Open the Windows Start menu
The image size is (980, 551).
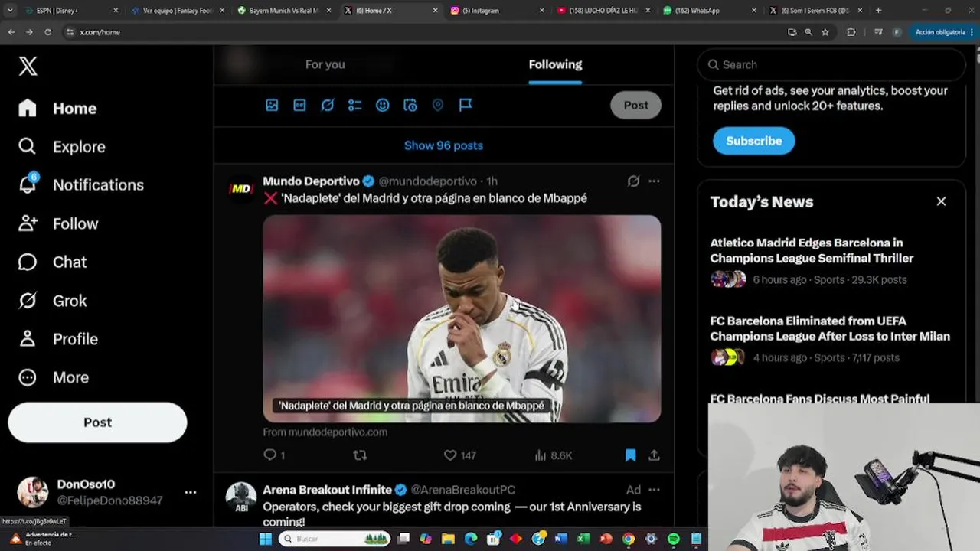tap(265, 539)
